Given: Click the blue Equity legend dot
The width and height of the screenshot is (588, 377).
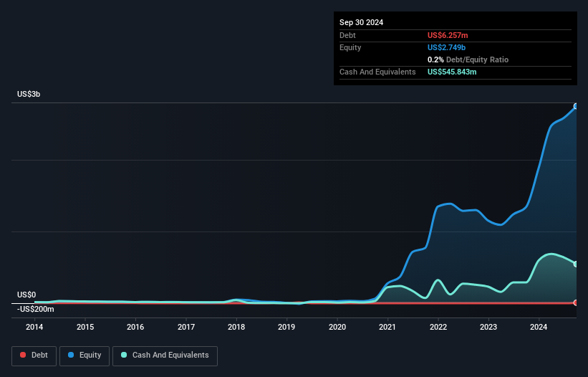Looking at the screenshot, I should click(70, 355).
